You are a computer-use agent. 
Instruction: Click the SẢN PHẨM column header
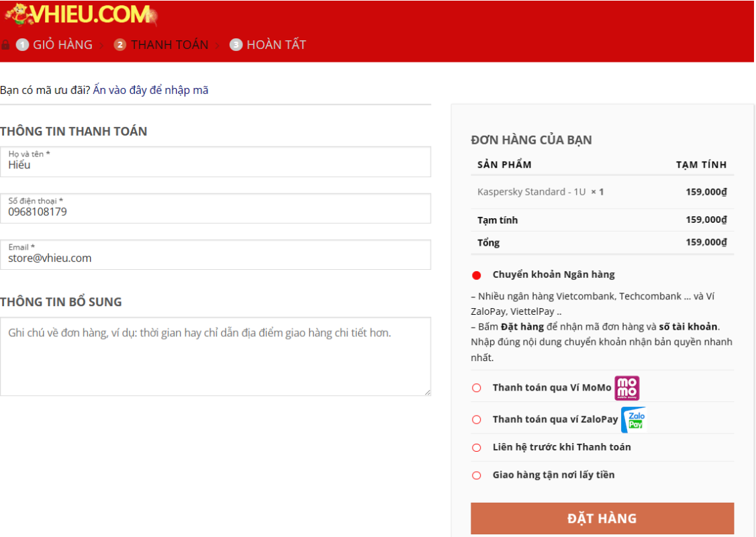(x=504, y=165)
